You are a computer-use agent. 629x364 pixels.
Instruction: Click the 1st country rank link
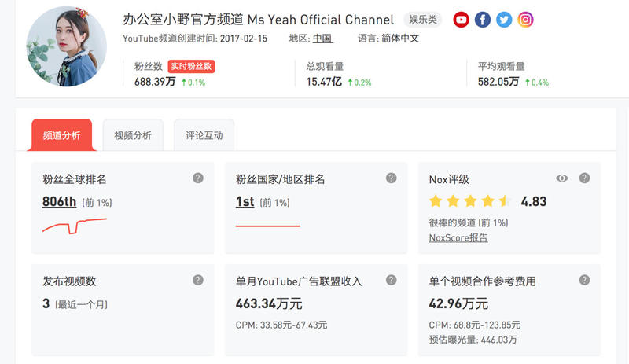[x=245, y=201]
